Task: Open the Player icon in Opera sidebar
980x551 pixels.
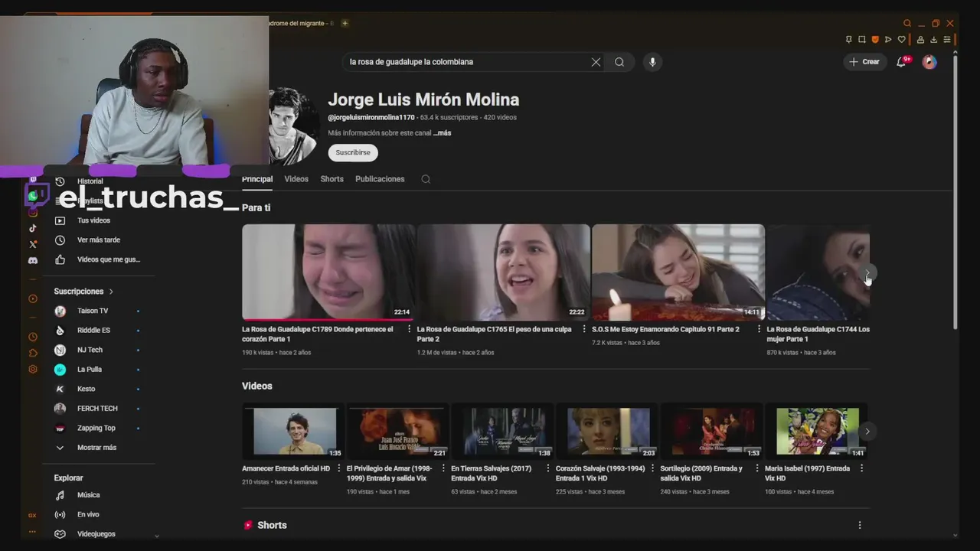Action: coord(33,299)
